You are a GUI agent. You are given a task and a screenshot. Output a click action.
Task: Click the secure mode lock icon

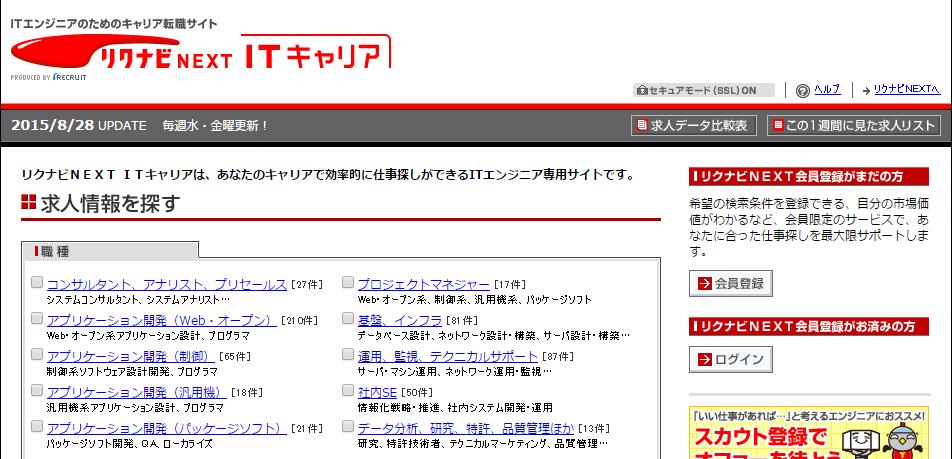coord(642,90)
